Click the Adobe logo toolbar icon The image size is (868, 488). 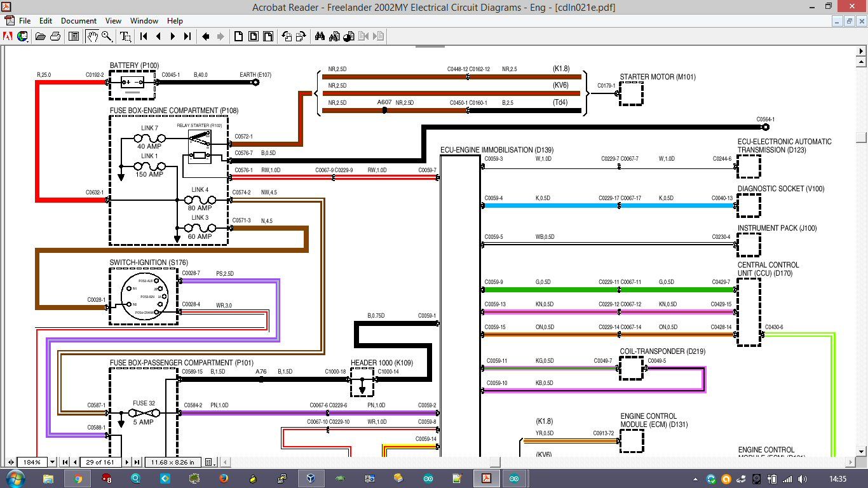click(x=9, y=36)
